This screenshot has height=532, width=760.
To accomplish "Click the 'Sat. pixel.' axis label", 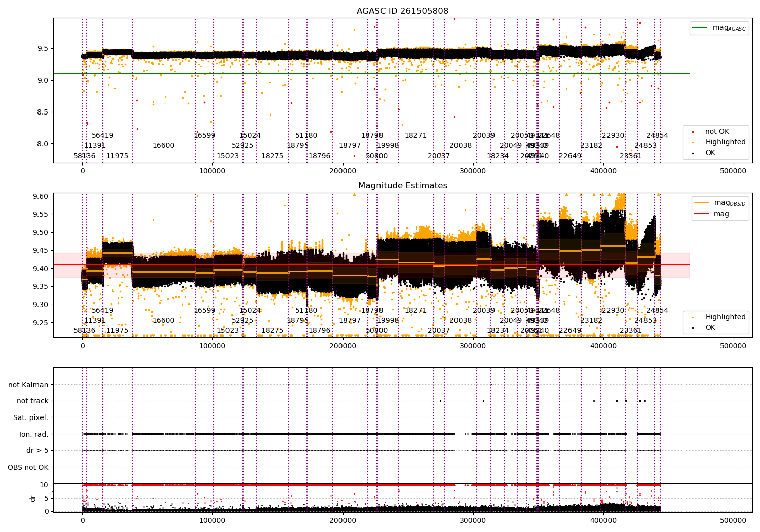I will (31, 418).
